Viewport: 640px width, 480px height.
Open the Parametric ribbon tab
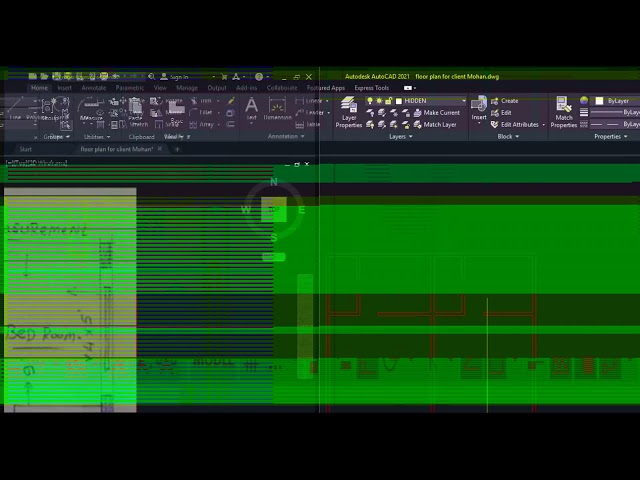(x=130, y=88)
